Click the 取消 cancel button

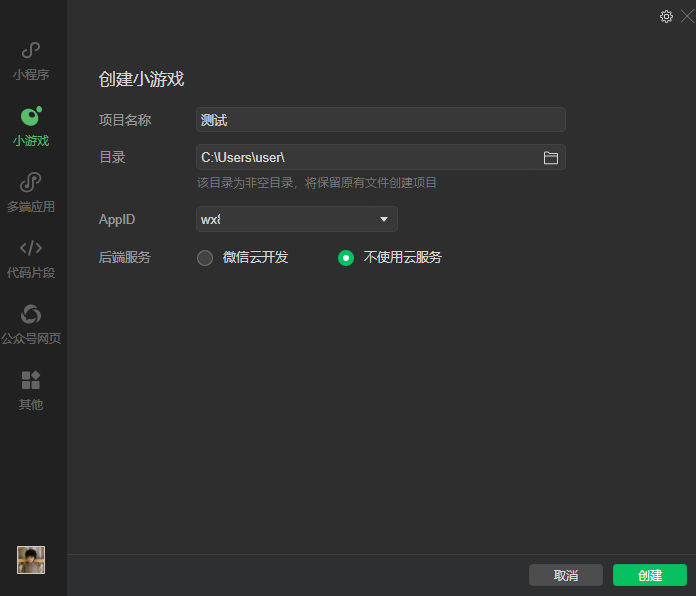pos(566,575)
